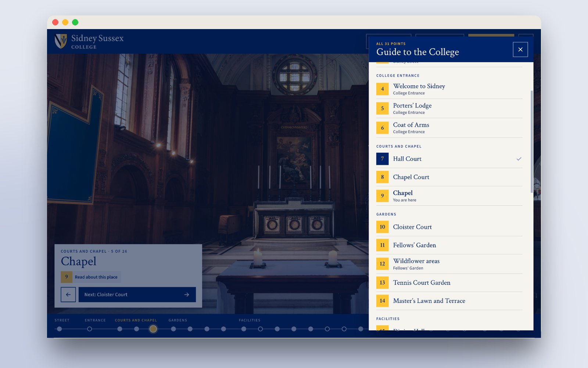588x368 pixels.
Task: Click the number 14 badge icon
Action: 382,301
